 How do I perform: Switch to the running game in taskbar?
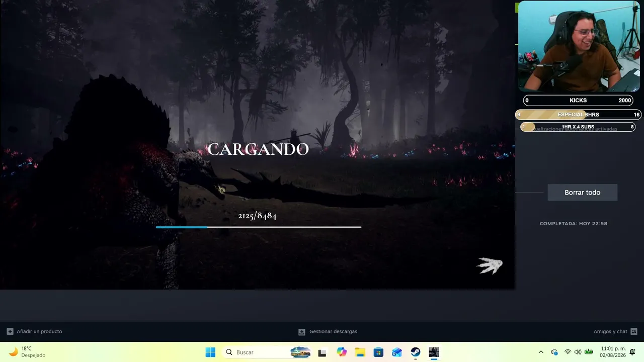tap(434, 352)
